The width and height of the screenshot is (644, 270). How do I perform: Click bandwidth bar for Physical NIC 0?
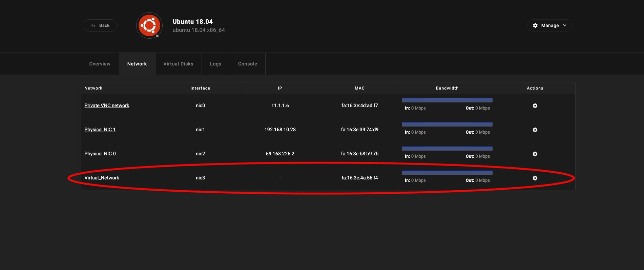pyautogui.click(x=447, y=149)
